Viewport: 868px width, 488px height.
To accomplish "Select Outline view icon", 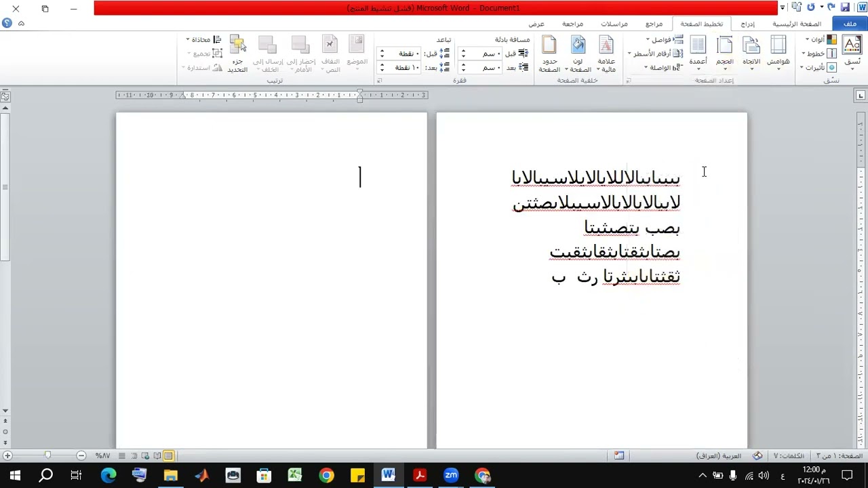I will click(134, 456).
